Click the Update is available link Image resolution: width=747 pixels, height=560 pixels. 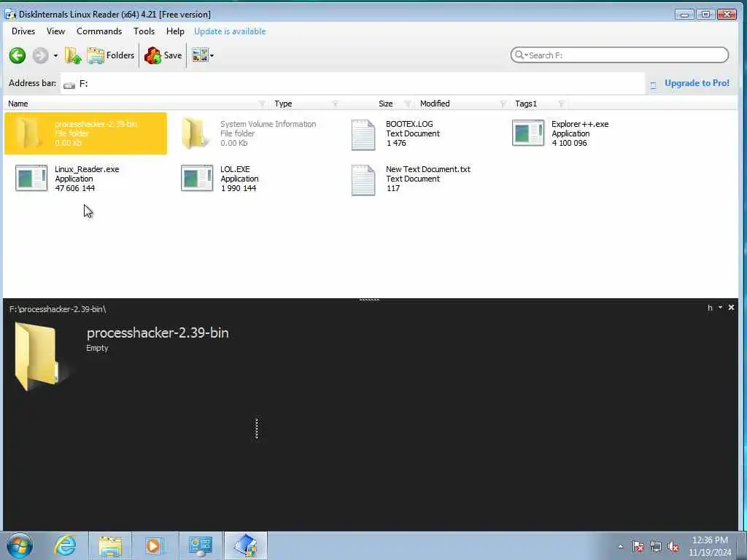(x=230, y=31)
